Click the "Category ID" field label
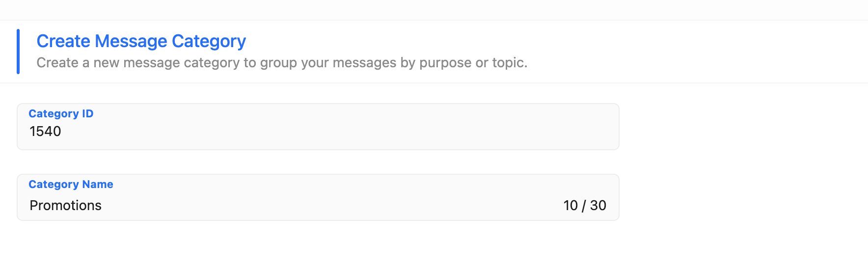Image resolution: width=868 pixels, height=269 pixels. [x=61, y=114]
